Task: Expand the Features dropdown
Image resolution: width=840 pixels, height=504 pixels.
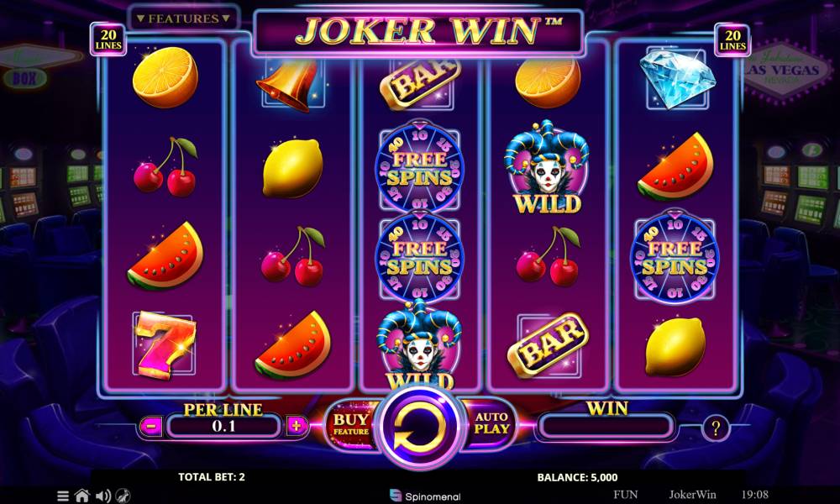Action: (183, 18)
